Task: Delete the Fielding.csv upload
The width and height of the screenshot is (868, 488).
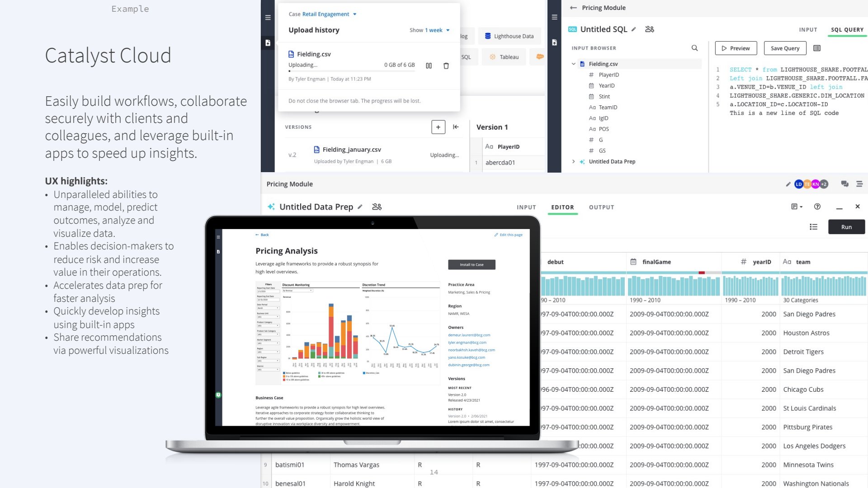Action: click(x=446, y=66)
